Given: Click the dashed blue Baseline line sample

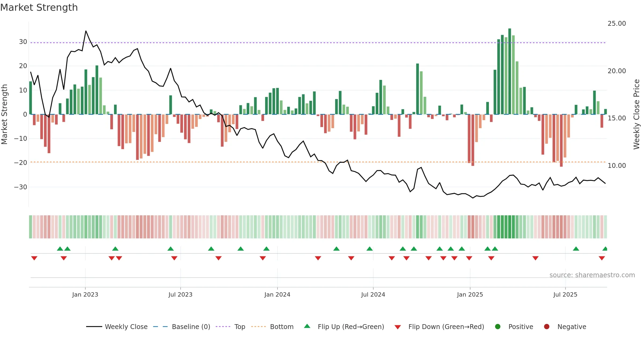Looking at the screenshot, I should pyautogui.click(x=160, y=327).
